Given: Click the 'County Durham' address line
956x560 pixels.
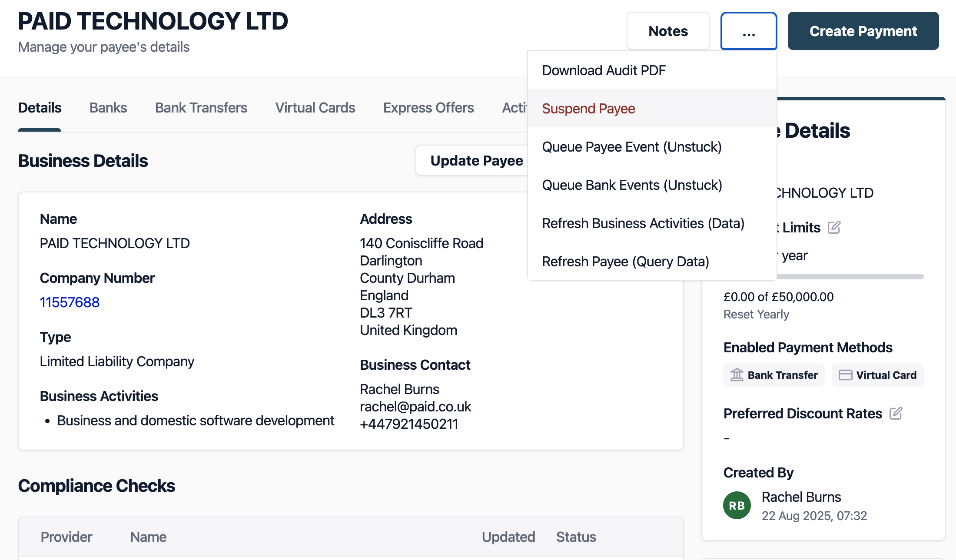Looking at the screenshot, I should (x=407, y=278).
